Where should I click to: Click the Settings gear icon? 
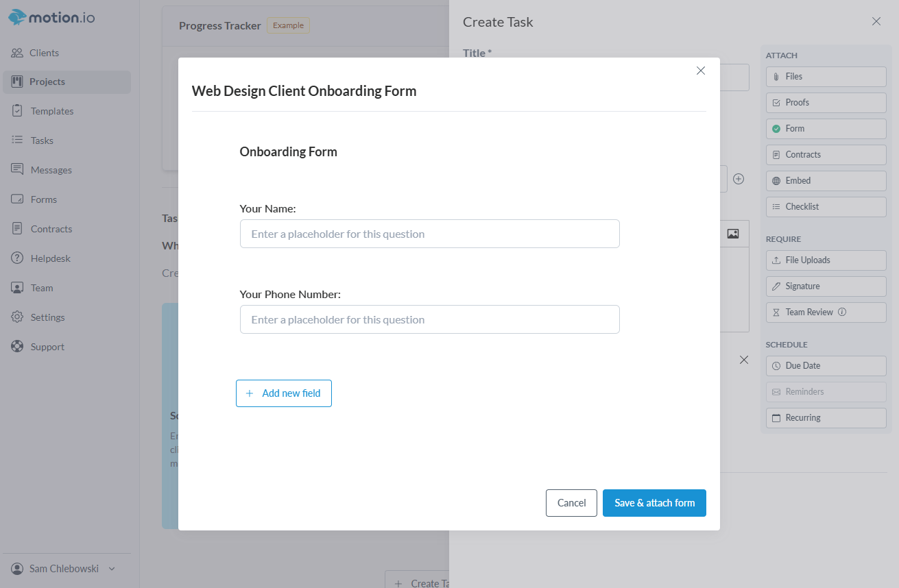[18, 317]
